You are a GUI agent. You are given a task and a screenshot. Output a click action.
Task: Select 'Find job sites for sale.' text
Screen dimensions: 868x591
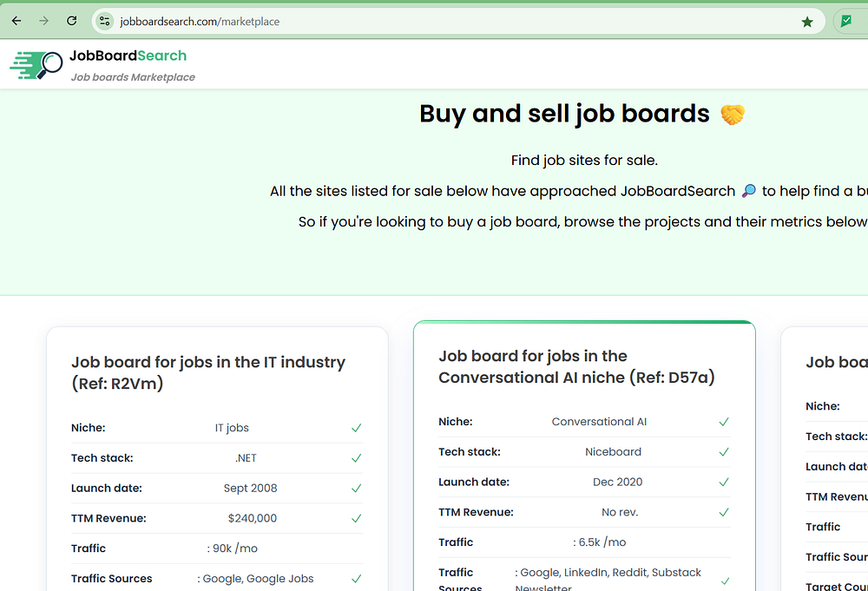click(x=584, y=161)
